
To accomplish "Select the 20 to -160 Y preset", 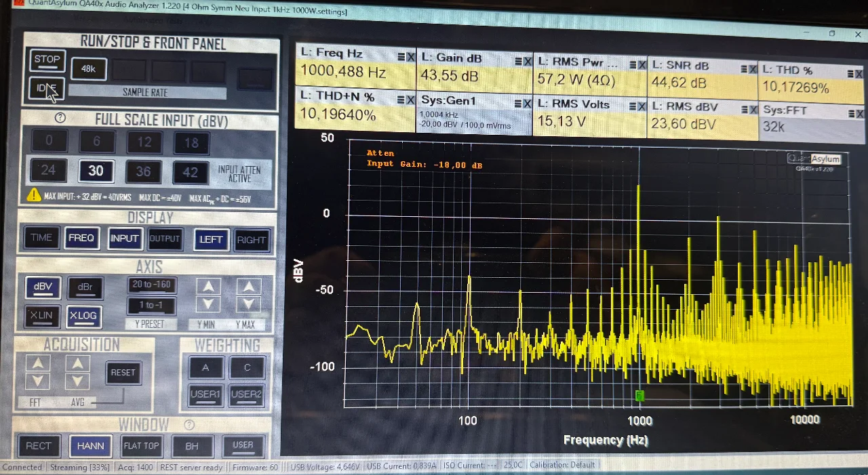I will [x=152, y=285].
